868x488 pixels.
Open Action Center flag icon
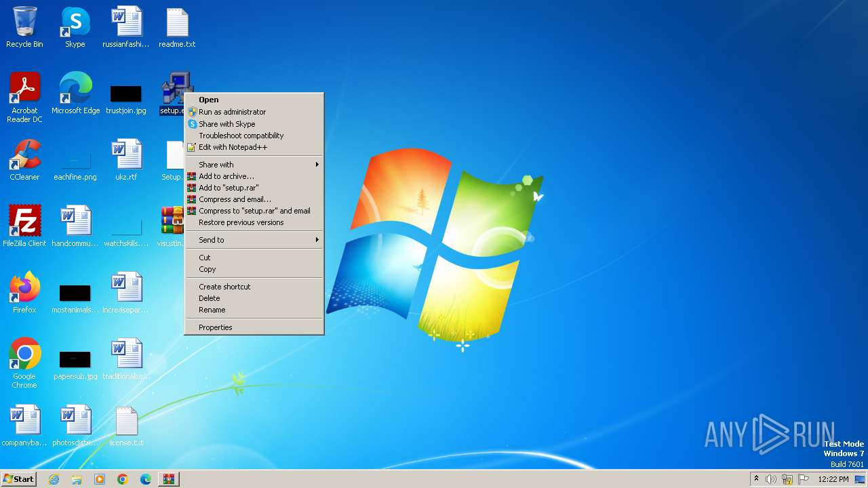(x=804, y=479)
